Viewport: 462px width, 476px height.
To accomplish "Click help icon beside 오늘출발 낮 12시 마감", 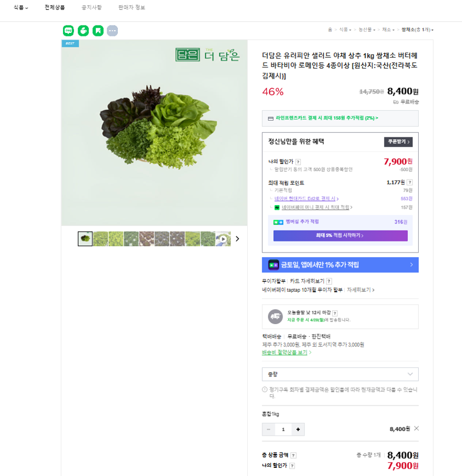I will (x=335, y=313).
